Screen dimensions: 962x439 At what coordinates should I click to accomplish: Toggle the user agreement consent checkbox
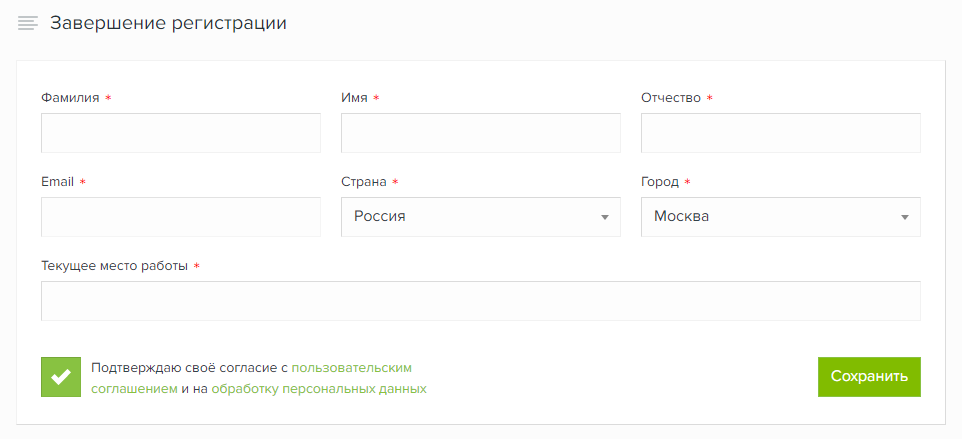click(x=61, y=377)
